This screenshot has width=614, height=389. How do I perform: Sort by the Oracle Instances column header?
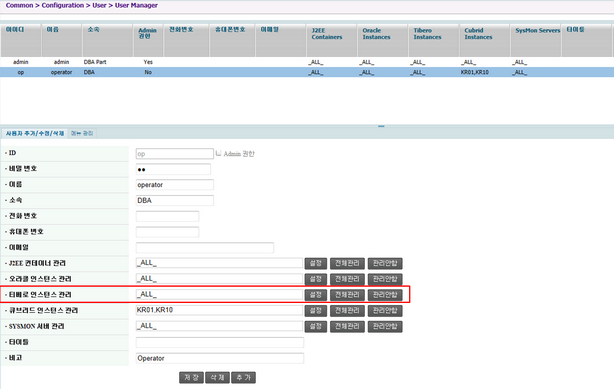pyautogui.click(x=383, y=40)
